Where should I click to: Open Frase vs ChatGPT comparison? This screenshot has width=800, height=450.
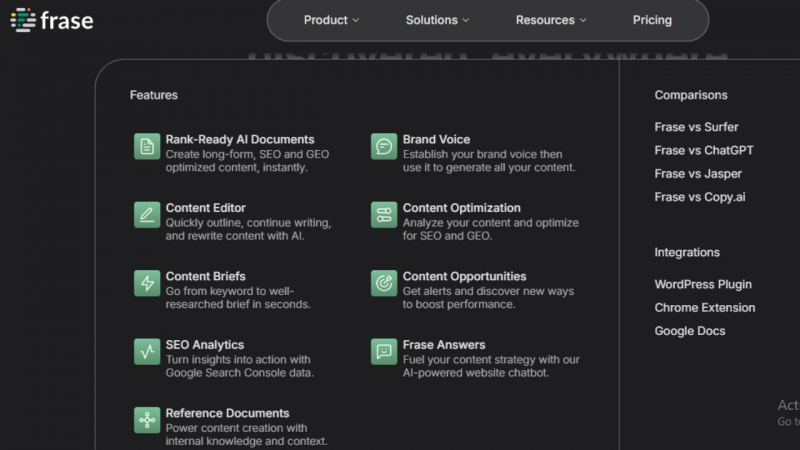tap(704, 150)
